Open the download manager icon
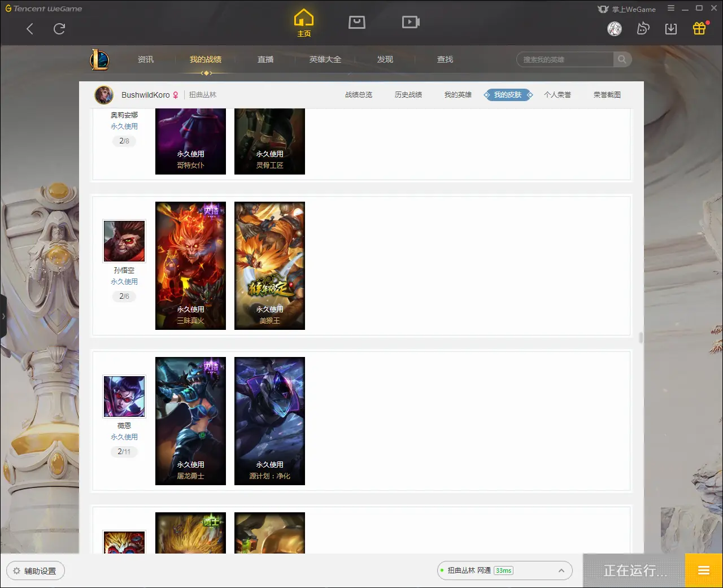The image size is (723, 588). pyautogui.click(x=671, y=29)
